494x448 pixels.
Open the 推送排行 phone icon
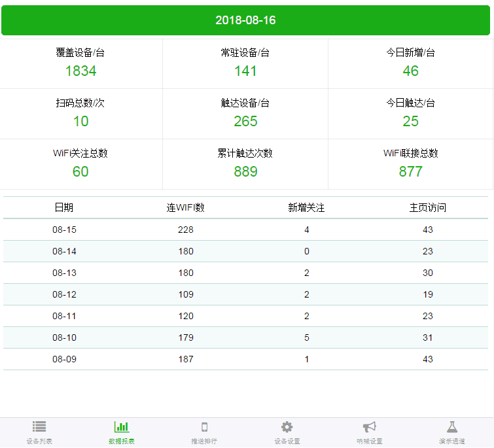pos(204,427)
